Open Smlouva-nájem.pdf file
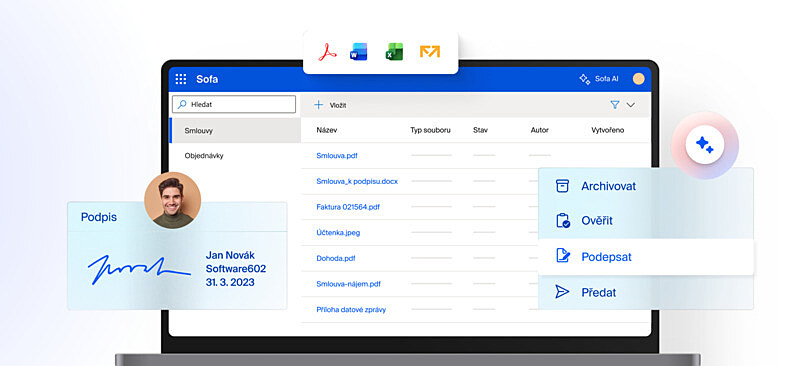The image size is (800, 366). [x=348, y=284]
